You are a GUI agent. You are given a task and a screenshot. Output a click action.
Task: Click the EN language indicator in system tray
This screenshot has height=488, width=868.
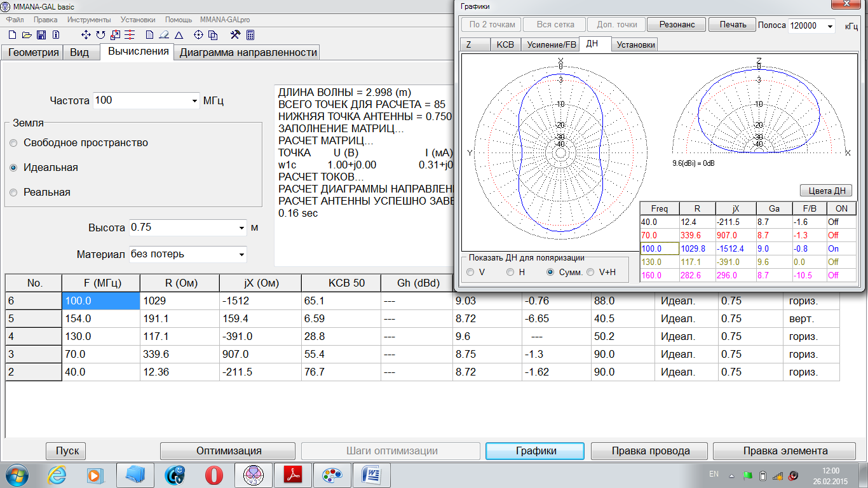pyautogui.click(x=714, y=474)
